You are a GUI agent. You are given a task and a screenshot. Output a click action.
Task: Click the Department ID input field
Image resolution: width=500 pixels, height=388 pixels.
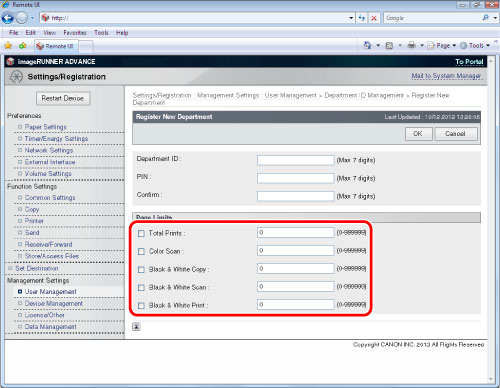[x=295, y=160]
